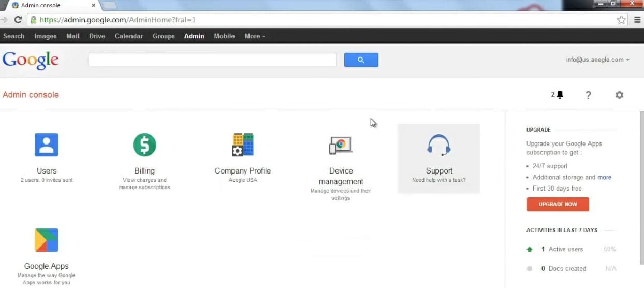This screenshot has width=644, height=288.
Task: Open Mail from the top bar
Action: click(73, 36)
